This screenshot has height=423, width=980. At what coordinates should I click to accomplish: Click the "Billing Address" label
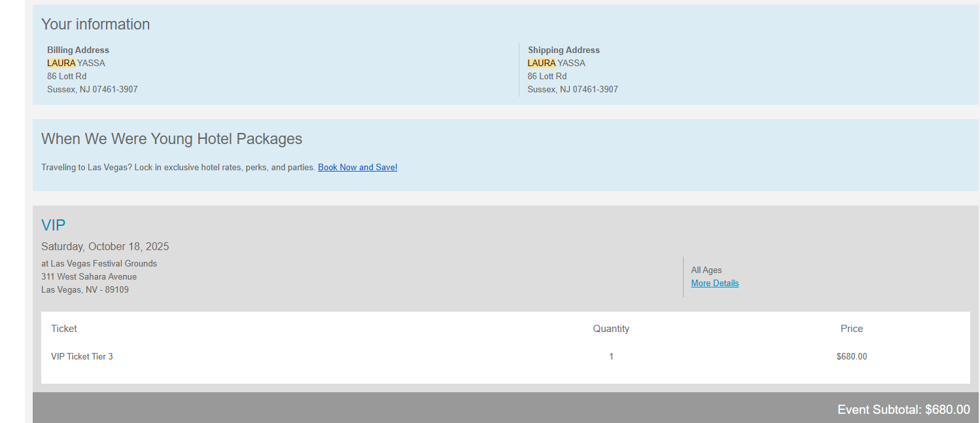point(78,50)
